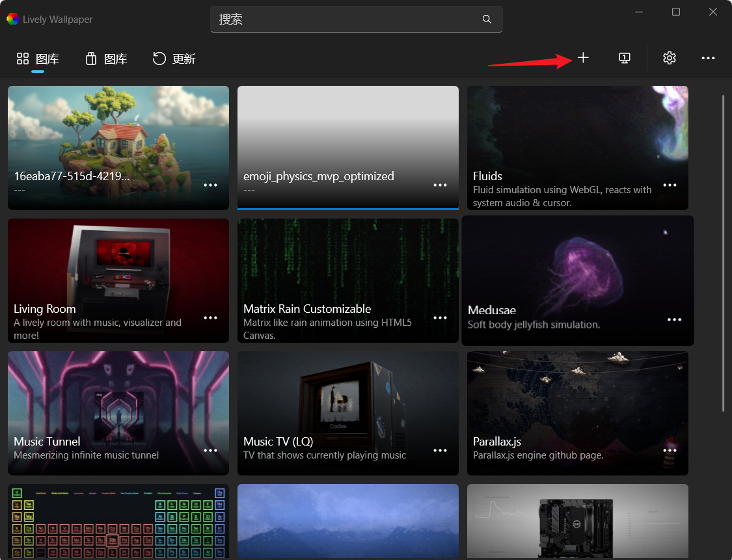The image size is (732, 560).
Task: Open options for Matrix Rain Customizable
Action: (441, 318)
